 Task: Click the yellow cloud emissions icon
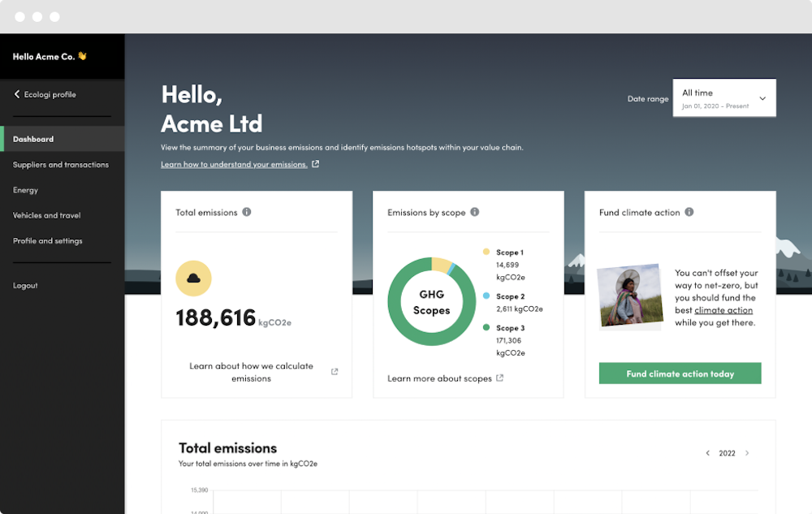pyautogui.click(x=193, y=279)
